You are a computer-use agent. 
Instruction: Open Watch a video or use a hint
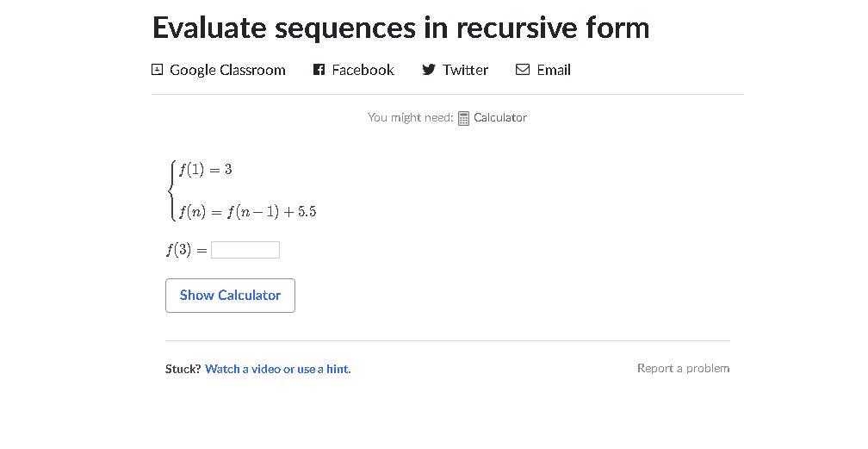pyautogui.click(x=277, y=369)
